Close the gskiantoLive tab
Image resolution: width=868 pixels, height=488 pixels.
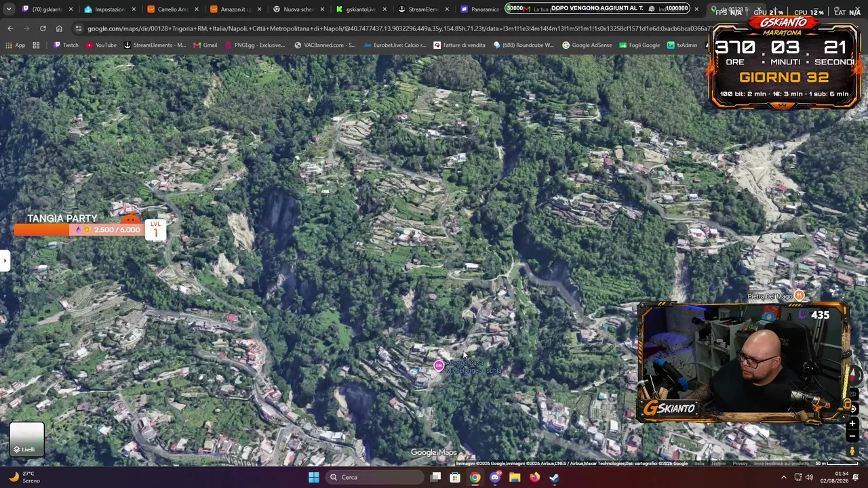(x=384, y=9)
